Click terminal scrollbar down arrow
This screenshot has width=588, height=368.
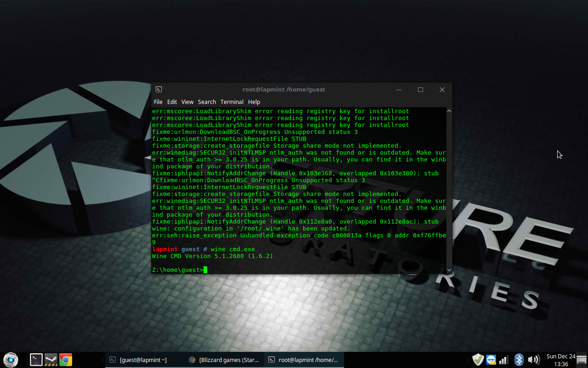pos(449,270)
